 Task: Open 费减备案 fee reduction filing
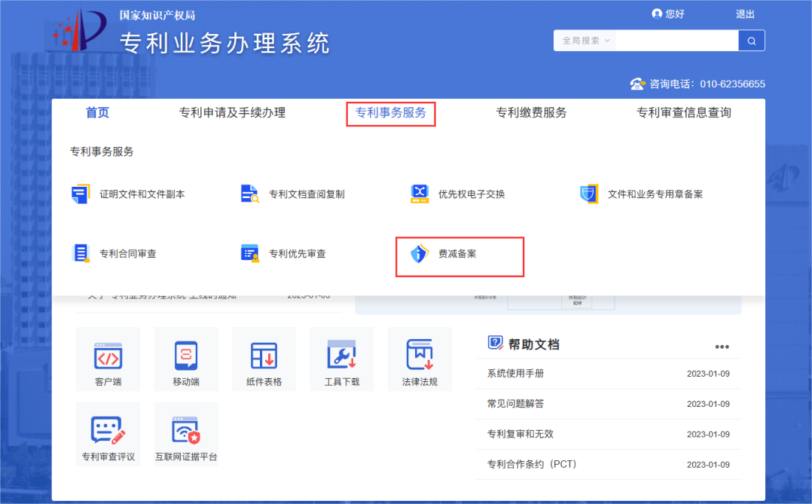pyautogui.click(x=457, y=255)
